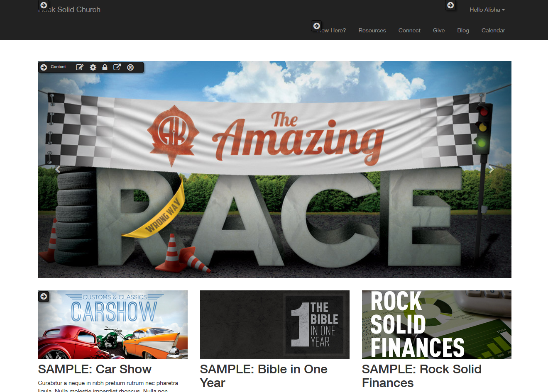Click block arrow icon over site title
Image resolution: width=548 pixels, height=392 pixels.
tap(44, 5)
